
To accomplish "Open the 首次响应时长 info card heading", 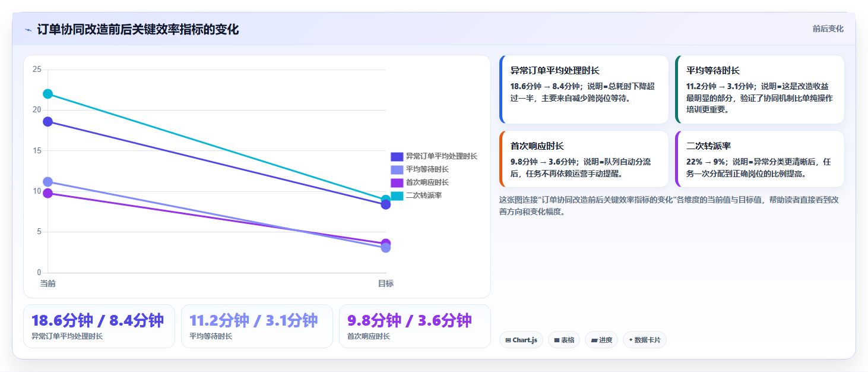I will 537,146.
